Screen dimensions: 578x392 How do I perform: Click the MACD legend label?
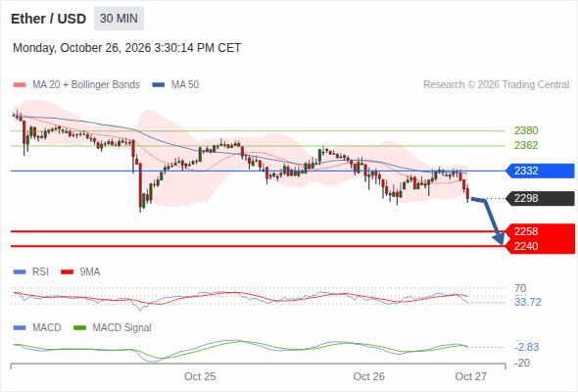point(46,328)
